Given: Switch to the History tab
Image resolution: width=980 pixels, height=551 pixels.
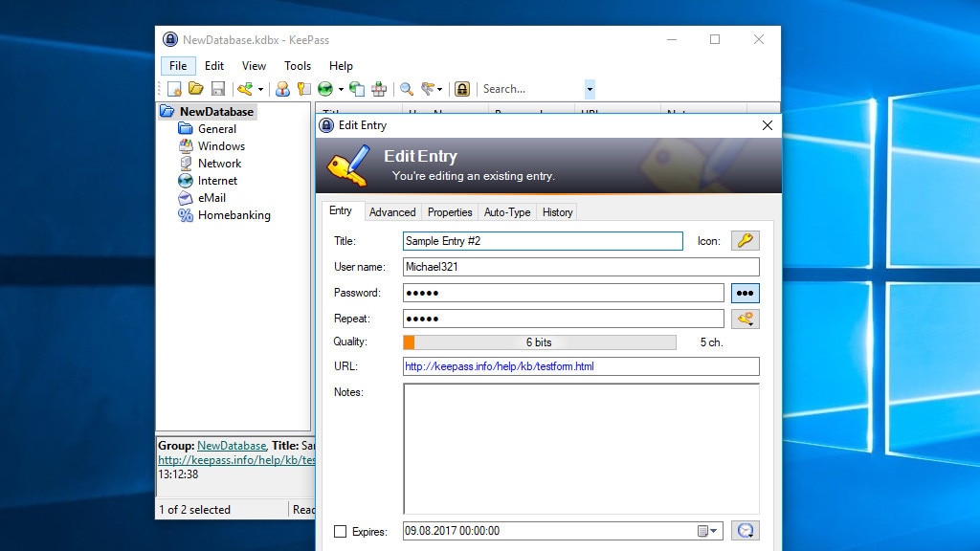Looking at the screenshot, I should coord(558,212).
